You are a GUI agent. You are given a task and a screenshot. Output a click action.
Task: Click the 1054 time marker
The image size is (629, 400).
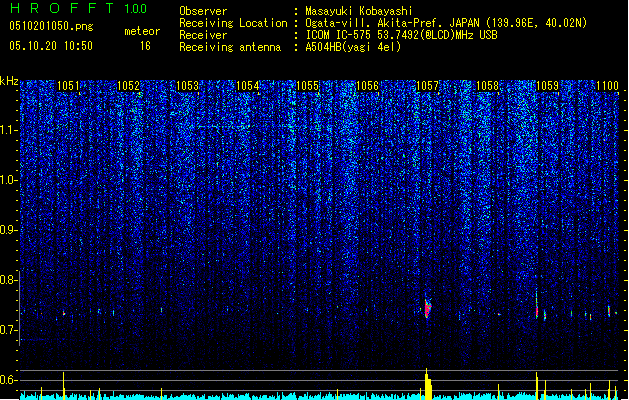(248, 85)
